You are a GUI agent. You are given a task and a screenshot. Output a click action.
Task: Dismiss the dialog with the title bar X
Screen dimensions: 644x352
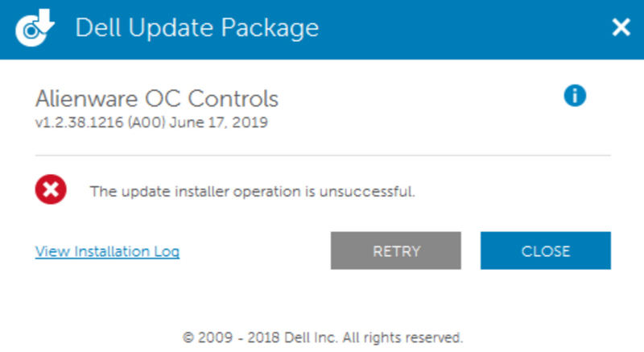click(x=621, y=28)
